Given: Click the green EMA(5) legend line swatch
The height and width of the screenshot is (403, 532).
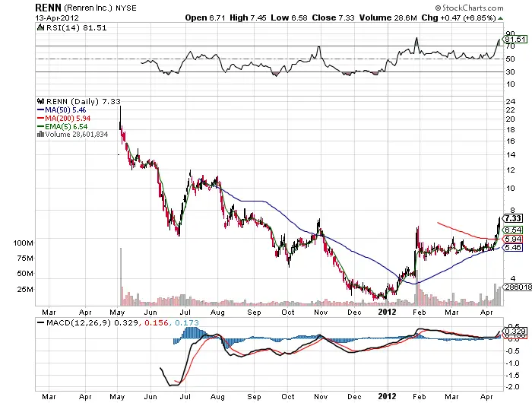Looking at the screenshot, I should point(40,126).
